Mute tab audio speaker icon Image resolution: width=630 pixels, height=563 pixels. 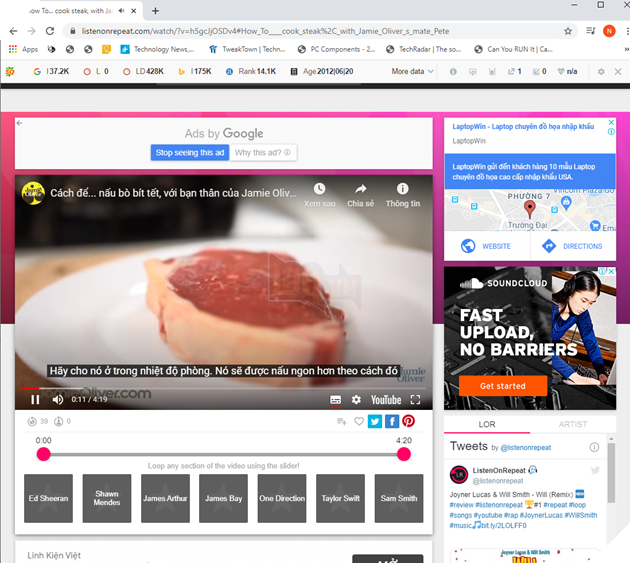click(x=121, y=11)
